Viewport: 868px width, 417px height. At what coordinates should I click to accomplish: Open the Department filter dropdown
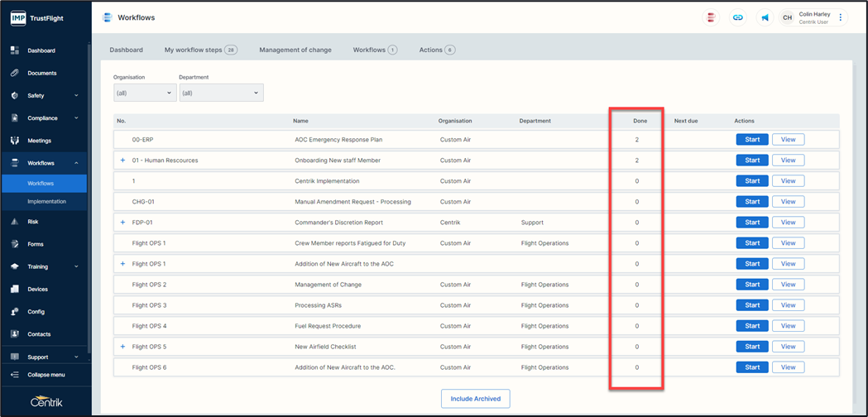[x=220, y=93]
